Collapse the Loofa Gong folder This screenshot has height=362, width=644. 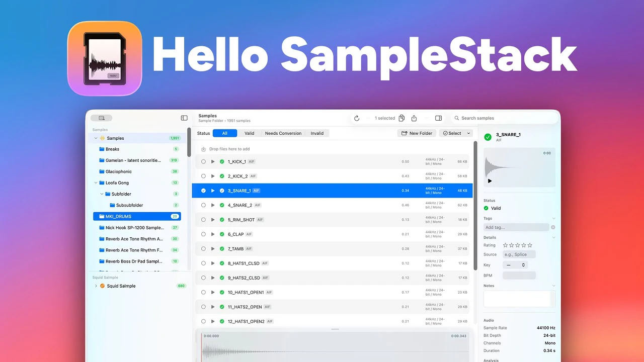96,183
